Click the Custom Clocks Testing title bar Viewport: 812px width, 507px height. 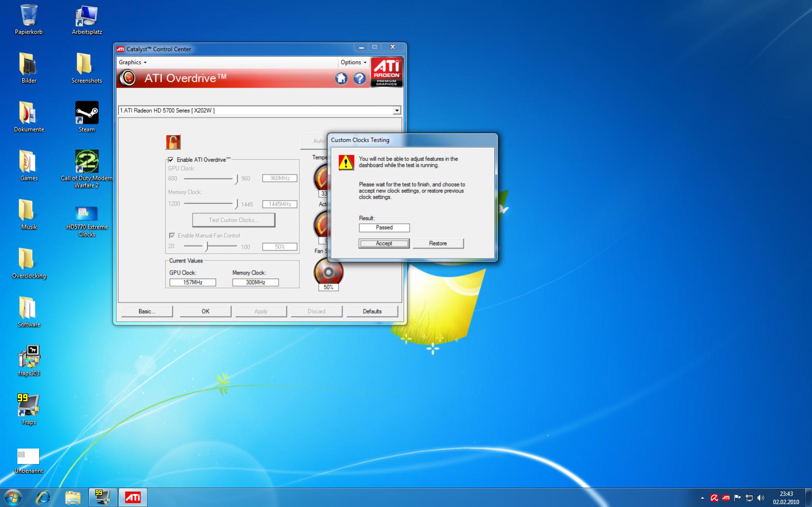pos(412,140)
